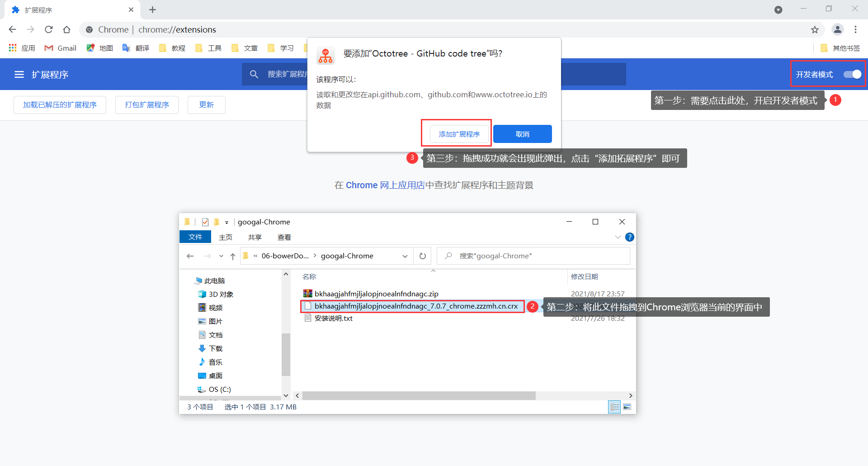The width and height of the screenshot is (868, 466).
Task: Bookmark this page with the star icon
Action: click(x=815, y=29)
